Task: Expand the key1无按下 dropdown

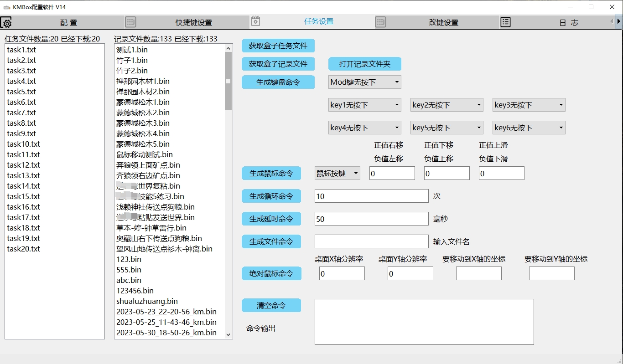Action: click(365, 105)
